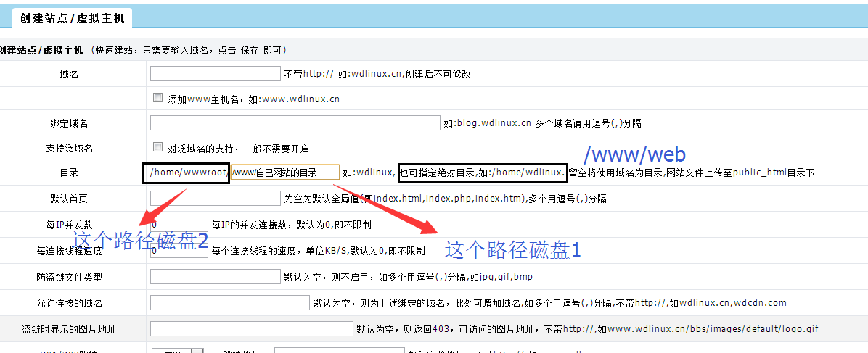Click the 这个路径磁盘2 annotation label
Screen dimensions: 868x353
click(140, 241)
